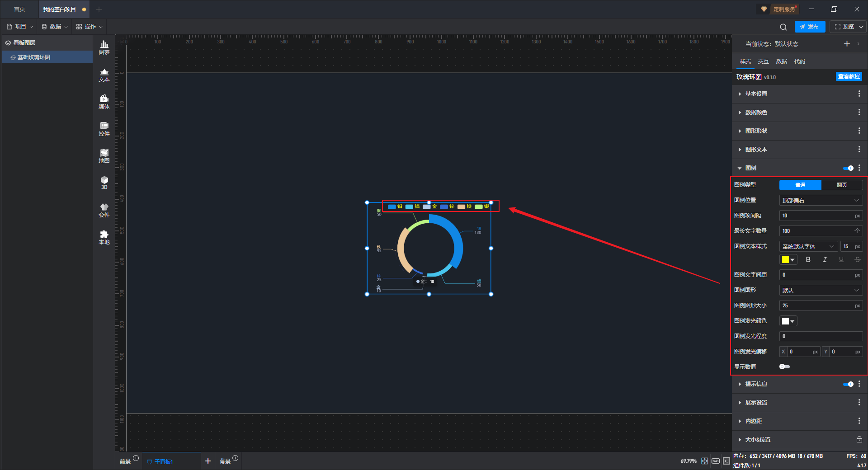The width and height of the screenshot is (868, 470).
Task: Select the 子看板1 board tab
Action: [171, 461]
